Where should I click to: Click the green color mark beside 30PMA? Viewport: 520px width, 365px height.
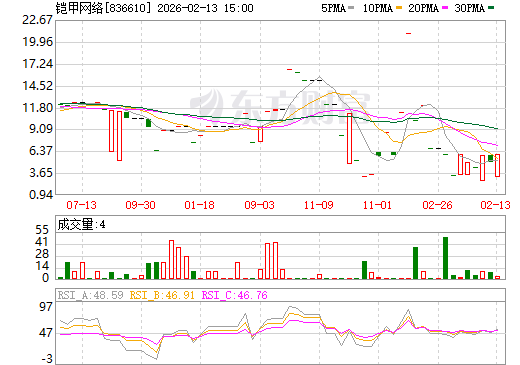coord(491,7)
